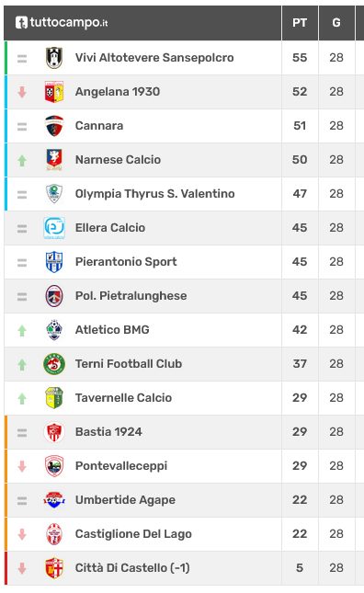
Task: Click Tavernelle Calcio yellow-green crest
Action: click(x=54, y=398)
